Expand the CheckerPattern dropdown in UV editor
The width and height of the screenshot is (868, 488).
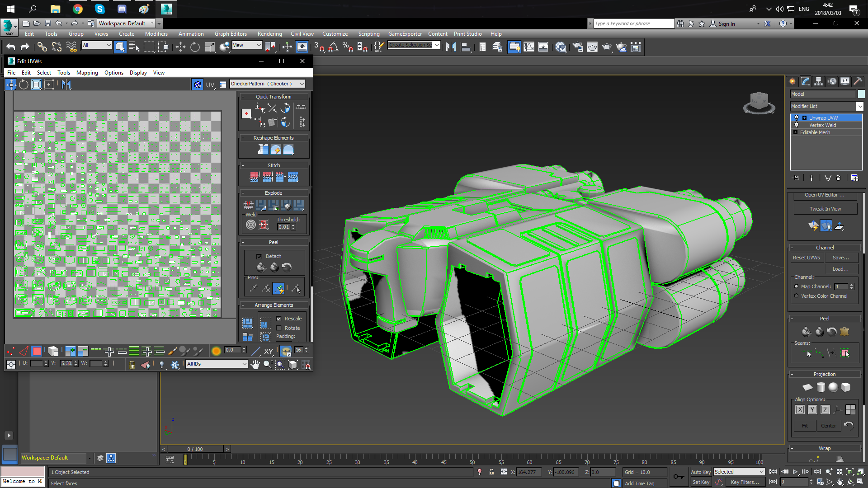tap(302, 84)
